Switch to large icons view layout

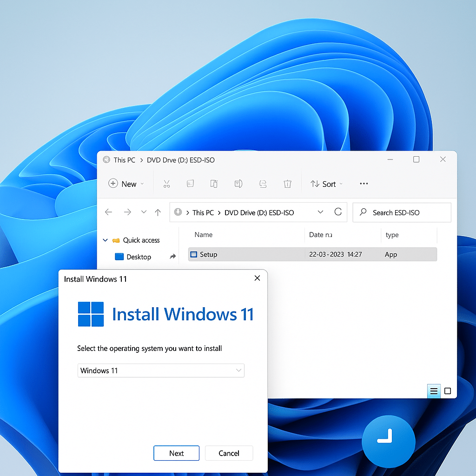tap(448, 391)
